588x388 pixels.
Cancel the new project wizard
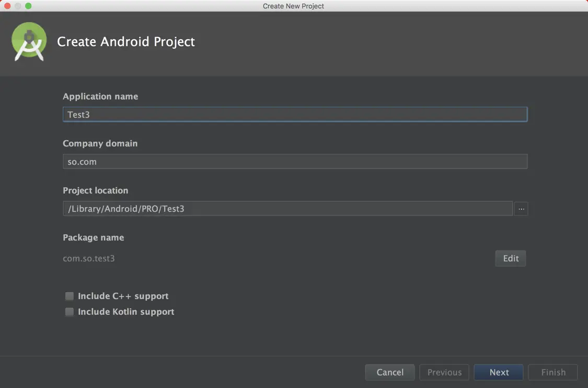pos(389,372)
